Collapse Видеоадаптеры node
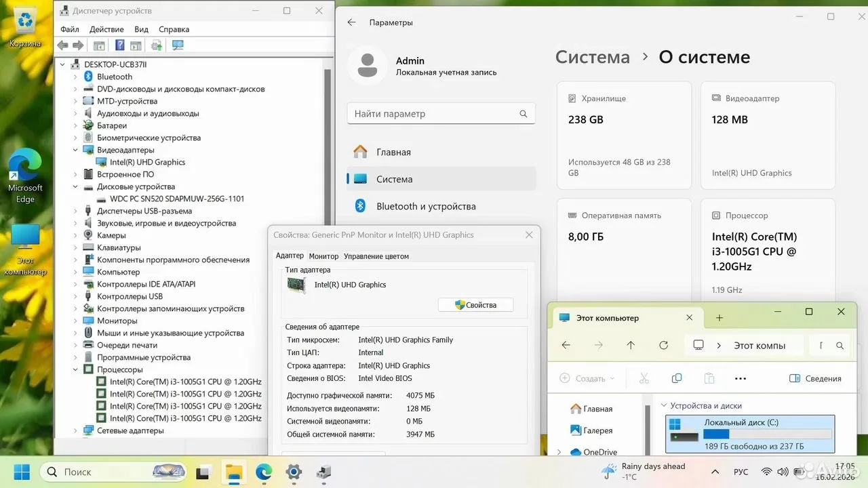868x488 pixels. tap(75, 150)
